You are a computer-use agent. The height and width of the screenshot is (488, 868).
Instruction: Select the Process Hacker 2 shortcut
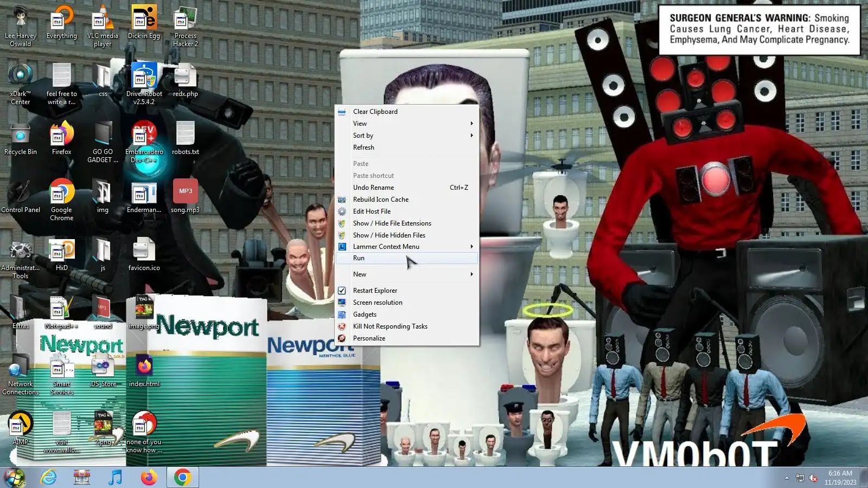tap(186, 25)
